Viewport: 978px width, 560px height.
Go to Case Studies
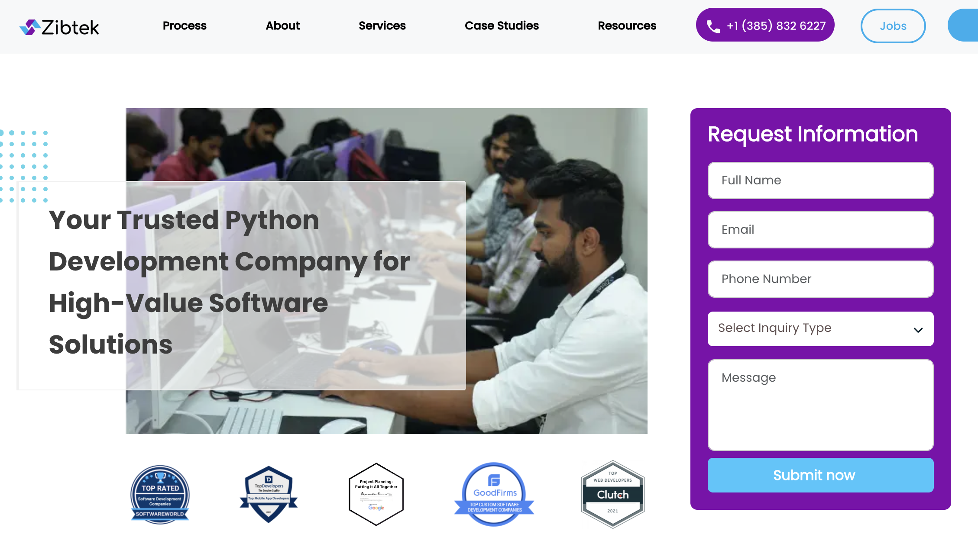click(502, 26)
